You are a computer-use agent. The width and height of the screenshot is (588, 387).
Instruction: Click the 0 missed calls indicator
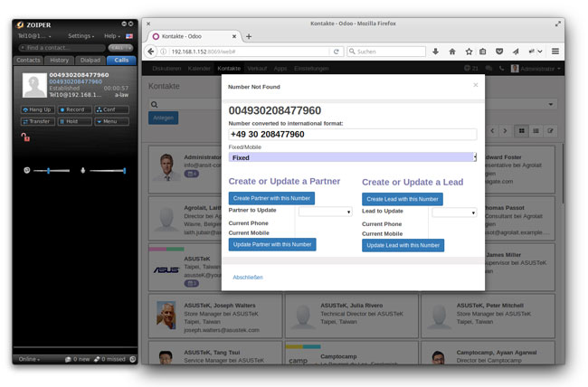tap(109, 359)
